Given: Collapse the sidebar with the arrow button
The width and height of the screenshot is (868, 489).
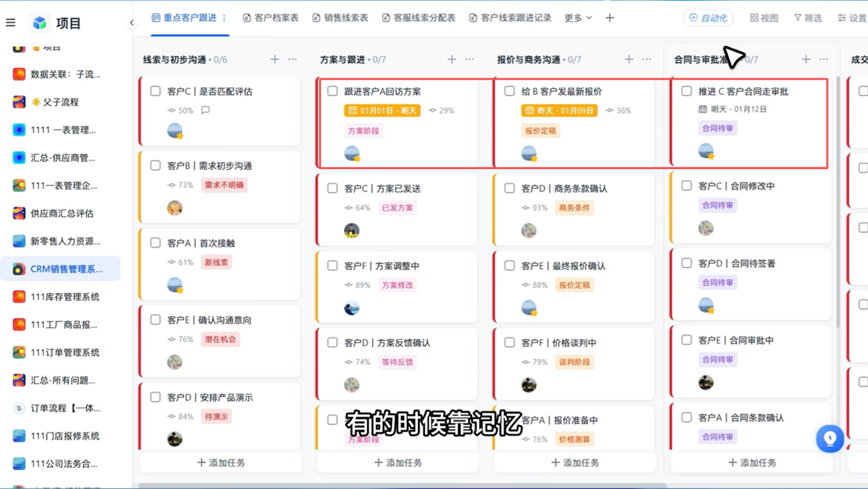Looking at the screenshot, I should click(132, 23).
